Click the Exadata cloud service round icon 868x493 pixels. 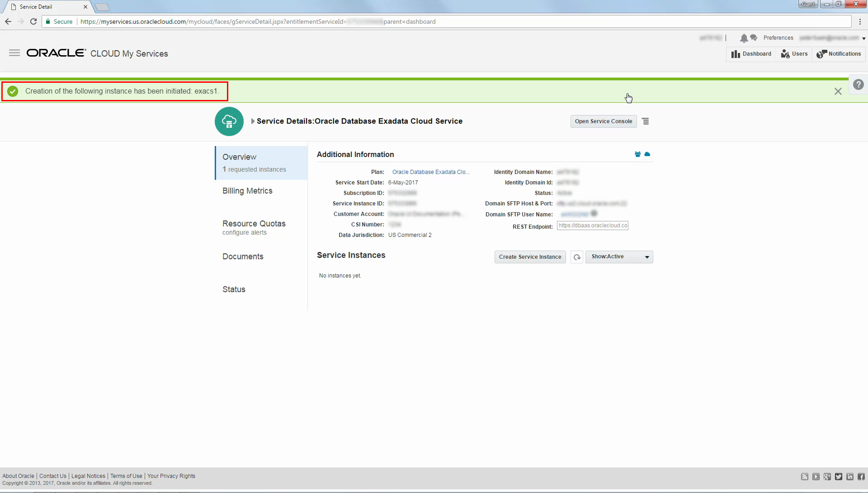229,121
